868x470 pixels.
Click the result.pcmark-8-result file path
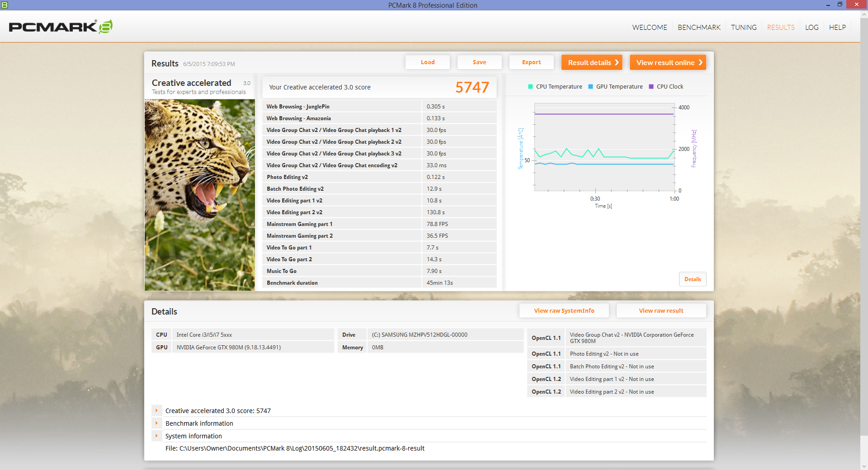tap(295, 448)
